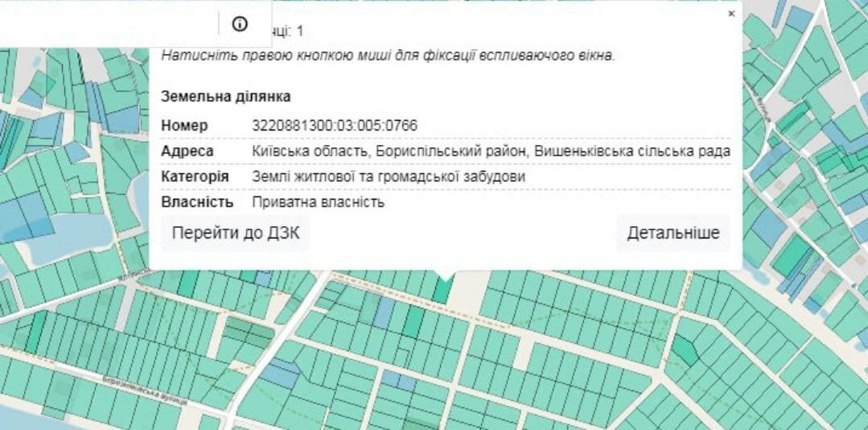The height and width of the screenshot is (430, 868).
Task: Click the hint text about right mouse button
Action: (x=388, y=56)
